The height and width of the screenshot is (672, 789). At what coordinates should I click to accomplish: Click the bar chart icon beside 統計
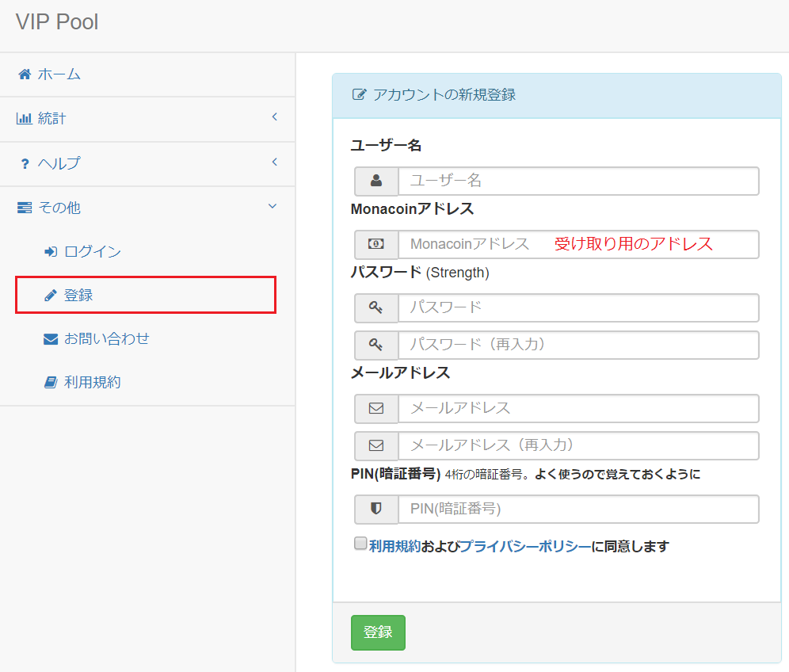(x=24, y=119)
